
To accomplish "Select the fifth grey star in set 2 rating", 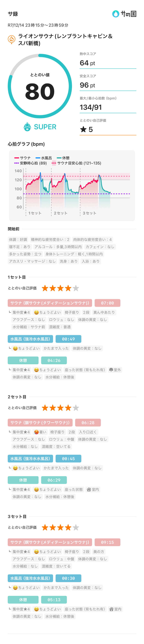I will click(x=76, y=408).
